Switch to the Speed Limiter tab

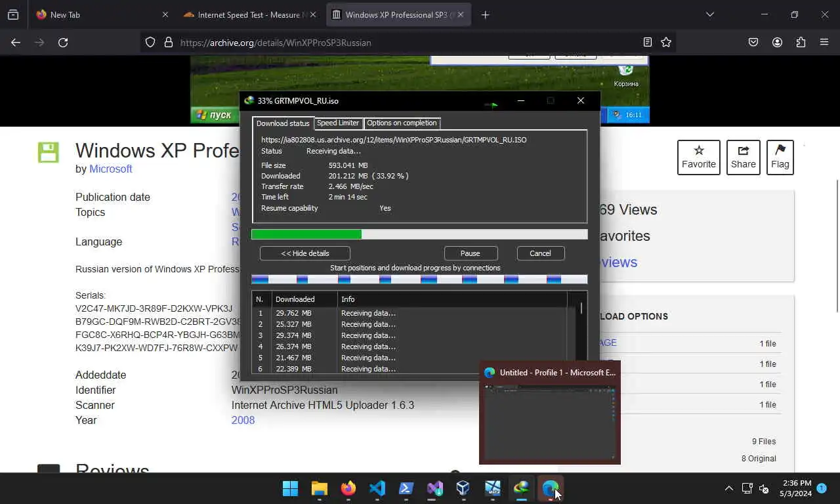coord(338,123)
